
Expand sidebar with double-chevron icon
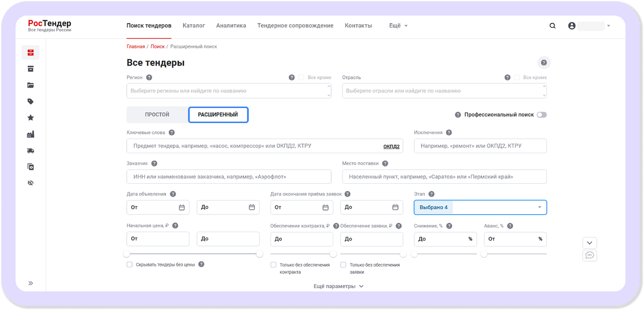click(x=31, y=283)
